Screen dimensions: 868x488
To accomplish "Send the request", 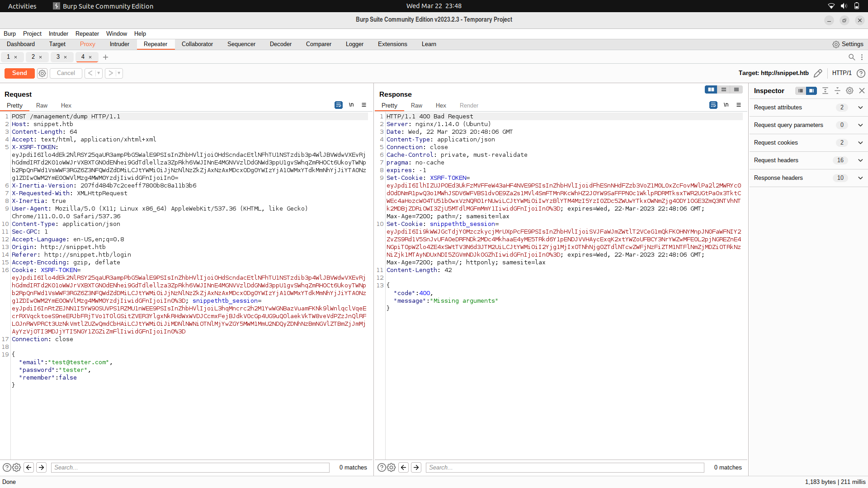I will 19,73.
